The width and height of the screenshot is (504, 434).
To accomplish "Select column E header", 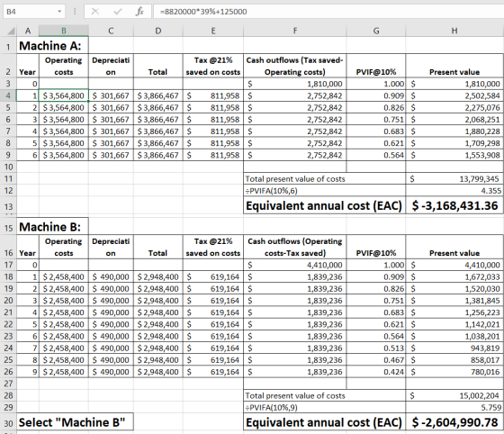I will point(213,31).
